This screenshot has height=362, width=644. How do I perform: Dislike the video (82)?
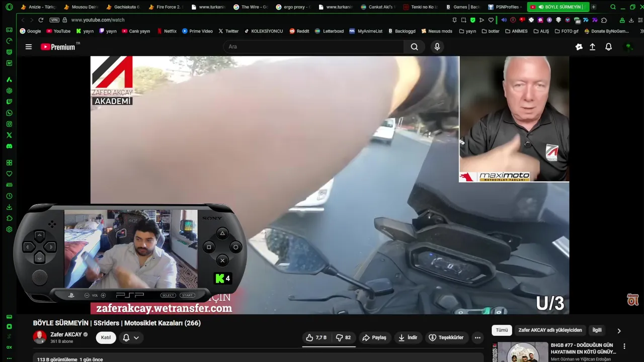click(343, 337)
